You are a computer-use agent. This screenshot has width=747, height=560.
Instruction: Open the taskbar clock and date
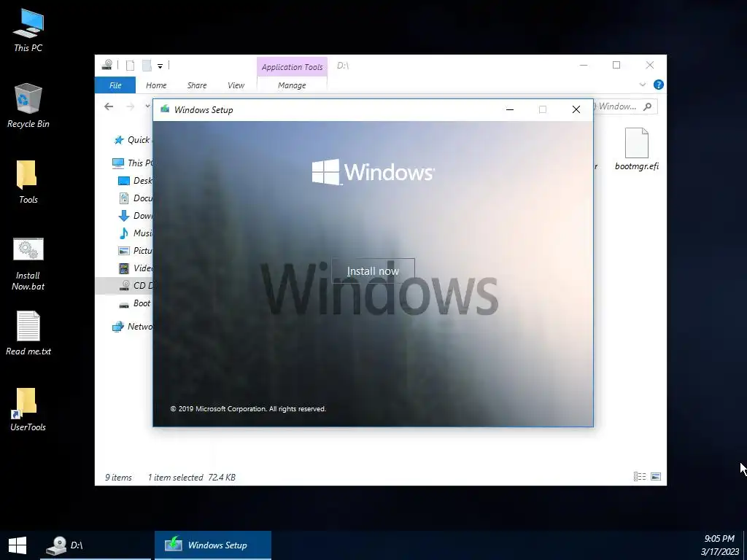click(719, 545)
